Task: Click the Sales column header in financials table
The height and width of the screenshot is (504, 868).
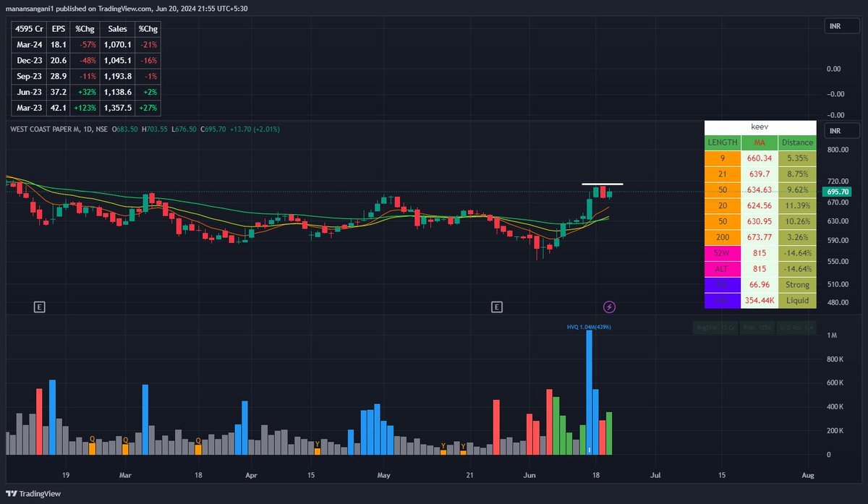Action: (116, 29)
